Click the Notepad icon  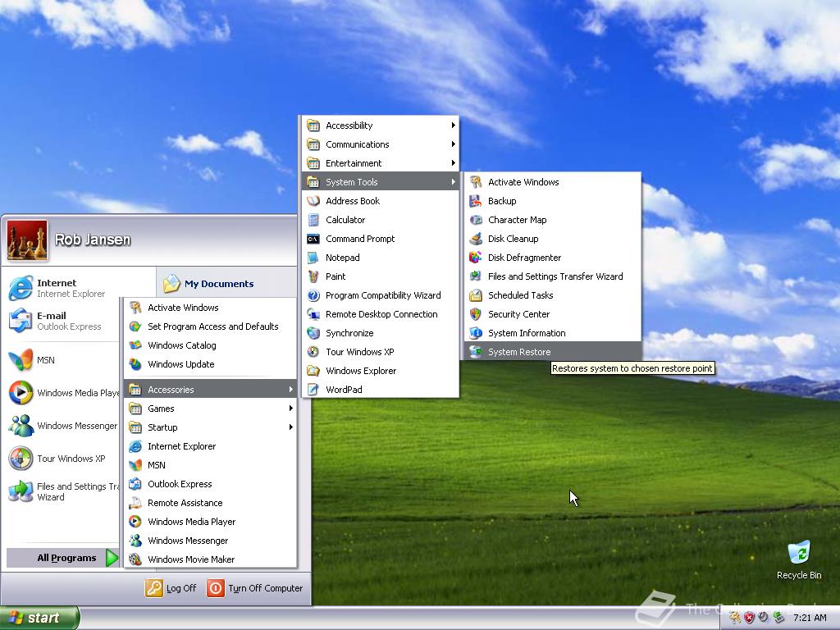click(x=313, y=258)
